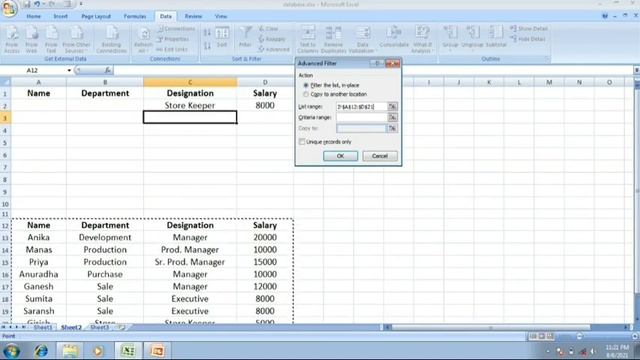Click Cancel in Advanced Filter dialog

tap(380, 156)
